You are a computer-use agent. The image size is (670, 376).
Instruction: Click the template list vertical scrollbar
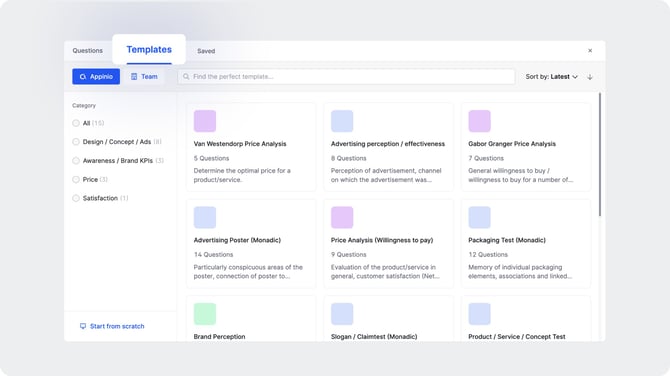(x=599, y=155)
